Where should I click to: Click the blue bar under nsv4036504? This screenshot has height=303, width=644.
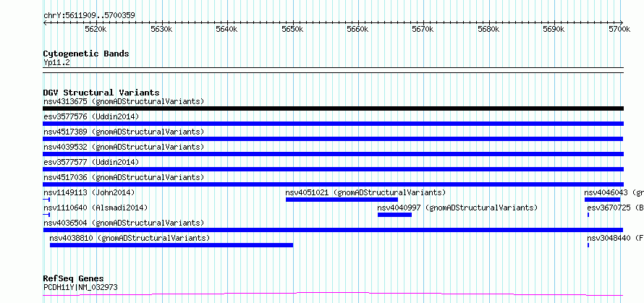tap(333, 230)
